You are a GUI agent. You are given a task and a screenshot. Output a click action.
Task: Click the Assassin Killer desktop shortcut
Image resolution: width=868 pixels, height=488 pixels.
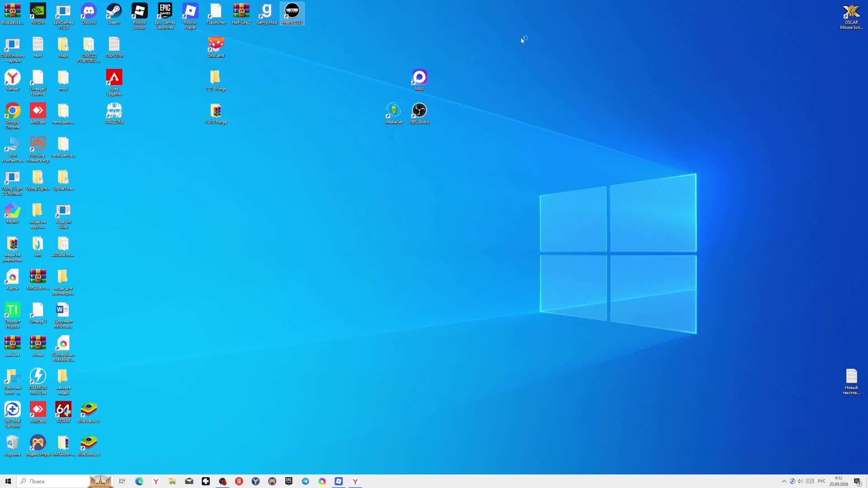[63, 216]
